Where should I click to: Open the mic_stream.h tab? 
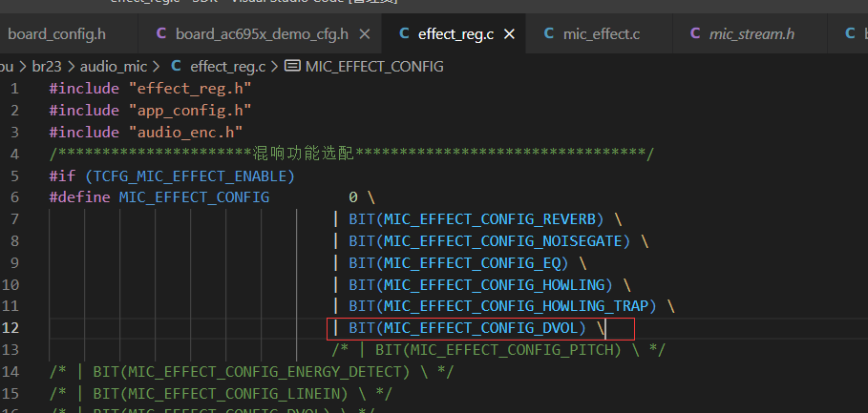pos(752,34)
